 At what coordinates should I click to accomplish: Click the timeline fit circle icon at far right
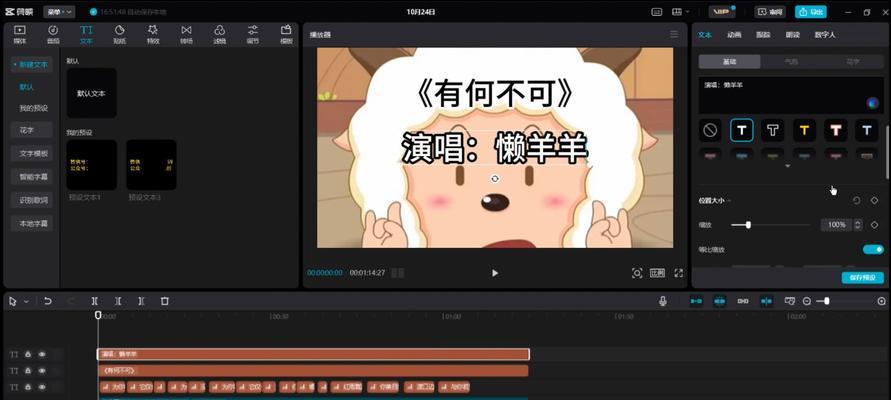tap(881, 301)
